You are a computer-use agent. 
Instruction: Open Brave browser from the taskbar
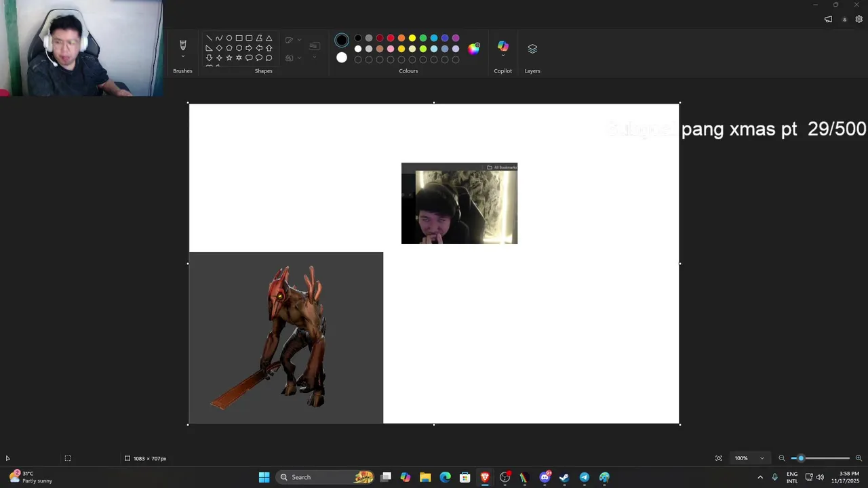(x=485, y=477)
